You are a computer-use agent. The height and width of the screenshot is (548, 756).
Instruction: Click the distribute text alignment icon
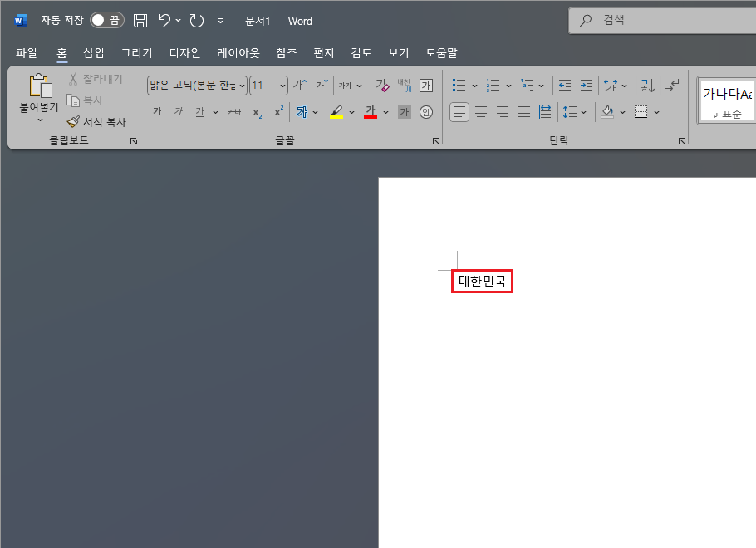pyautogui.click(x=545, y=112)
